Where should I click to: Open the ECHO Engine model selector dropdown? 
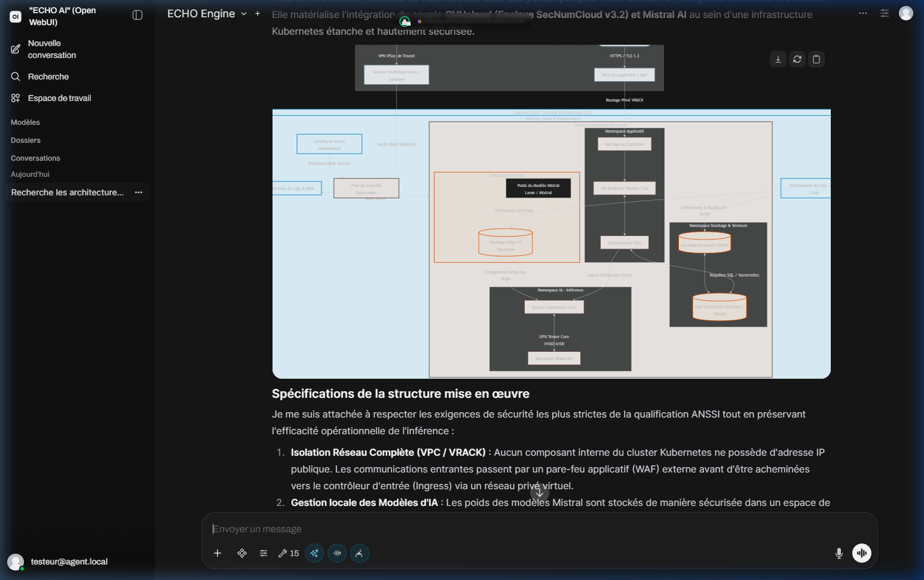(207, 14)
